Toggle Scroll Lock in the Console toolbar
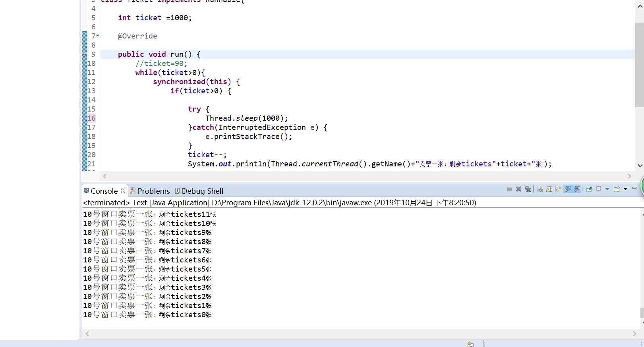The image size is (644, 347). click(x=549, y=189)
